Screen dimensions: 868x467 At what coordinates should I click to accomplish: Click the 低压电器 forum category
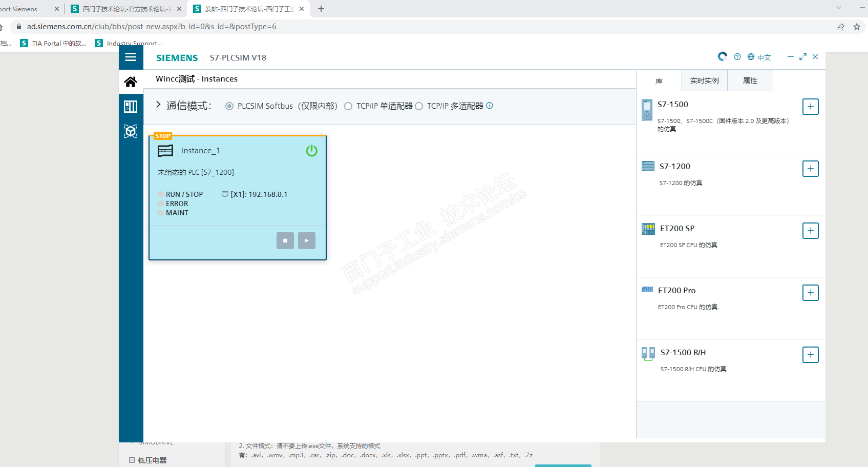tap(152, 460)
